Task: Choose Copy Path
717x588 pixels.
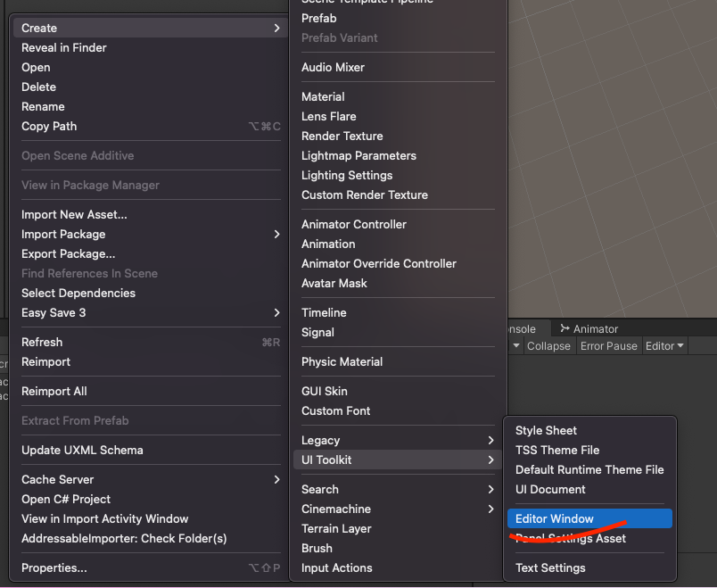Action: pyautogui.click(x=150, y=127)
